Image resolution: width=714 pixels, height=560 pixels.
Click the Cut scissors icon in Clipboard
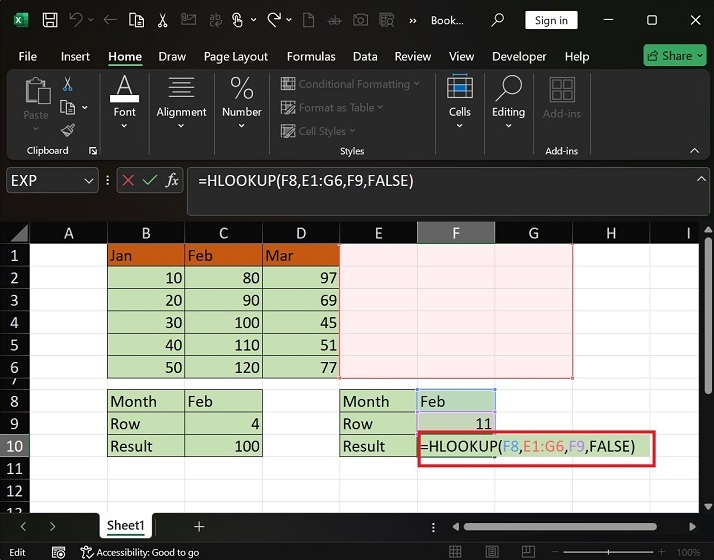click(68, 85)
